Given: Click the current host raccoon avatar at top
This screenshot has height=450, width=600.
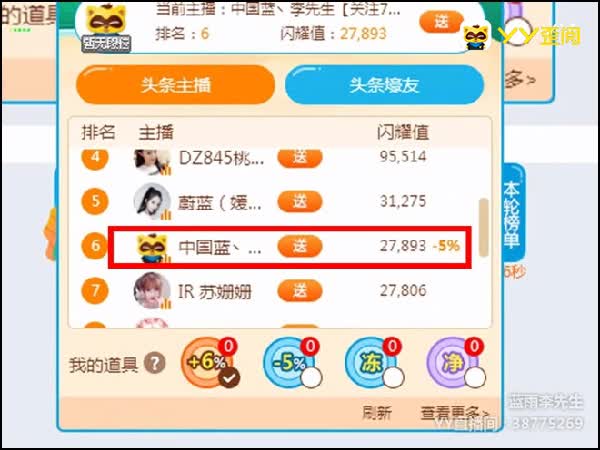Looking at the screenshot, I should click(x=106, y=22).
